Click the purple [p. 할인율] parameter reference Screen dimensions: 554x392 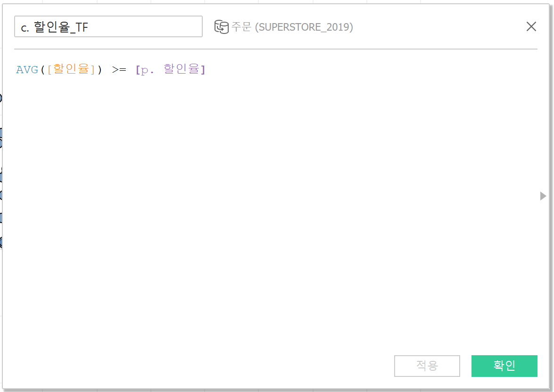point(170,69)
